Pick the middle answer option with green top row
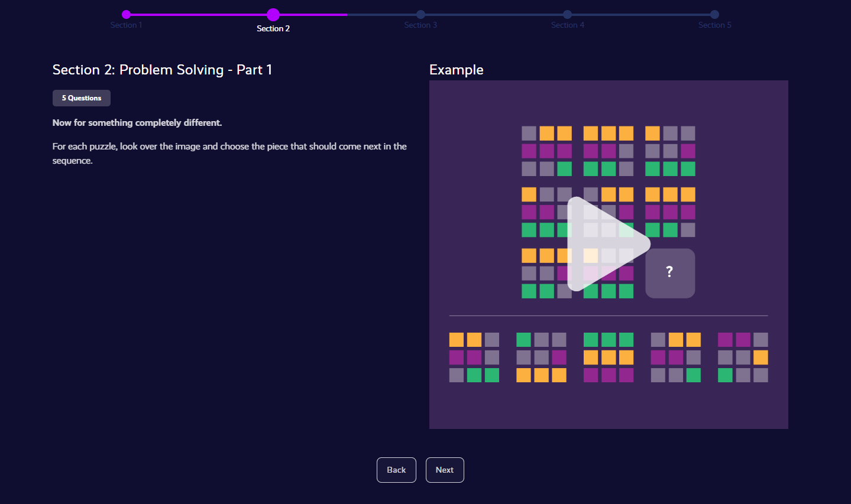Viewport: 851px width, 504px height. 609,357
